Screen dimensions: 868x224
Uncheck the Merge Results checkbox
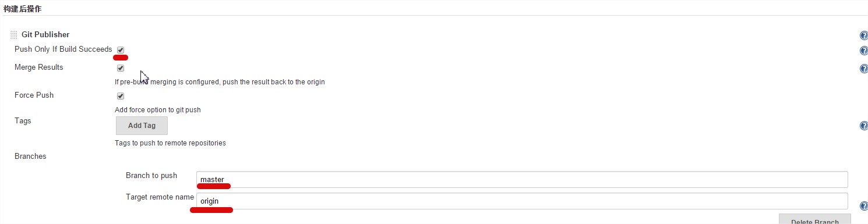[x=121, y=68]
